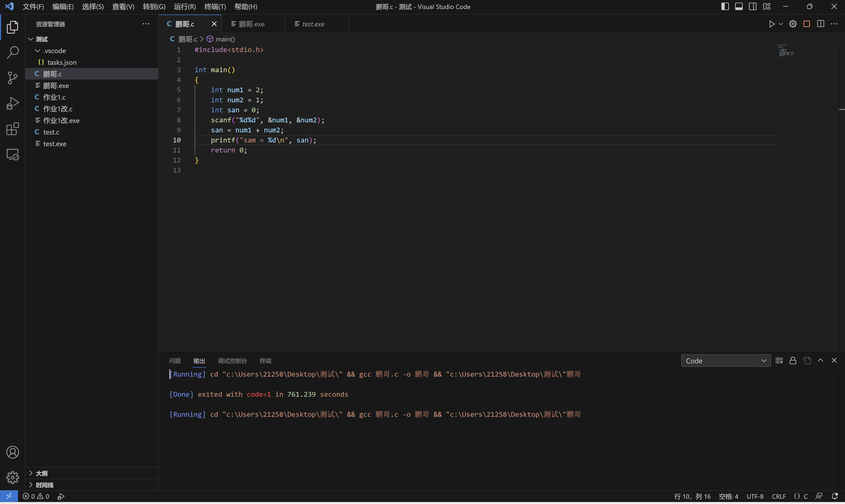Collapse the .vscode folder
This screenshot has height=504, width=845.
click(x=92, y=51)
